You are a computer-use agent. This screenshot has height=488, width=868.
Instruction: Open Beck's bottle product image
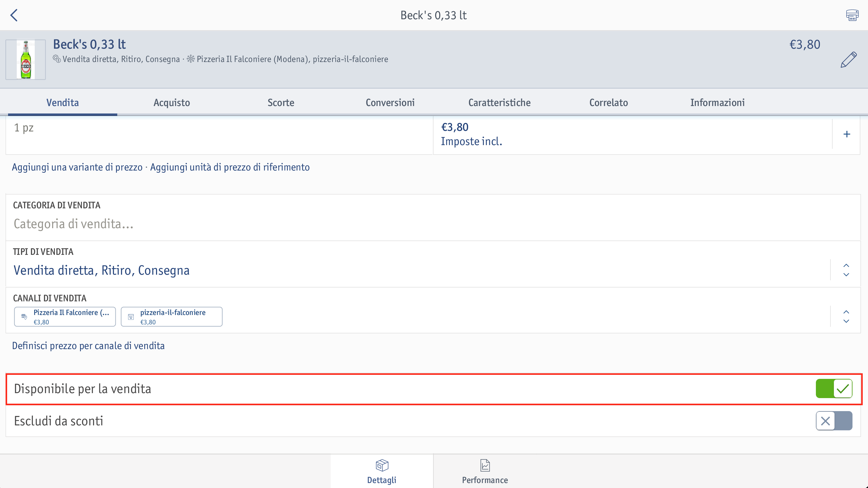click(x=26, y=60)
